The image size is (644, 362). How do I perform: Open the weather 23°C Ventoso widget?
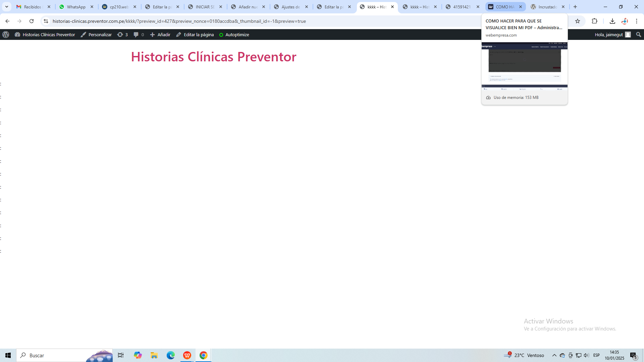(524, 355)
